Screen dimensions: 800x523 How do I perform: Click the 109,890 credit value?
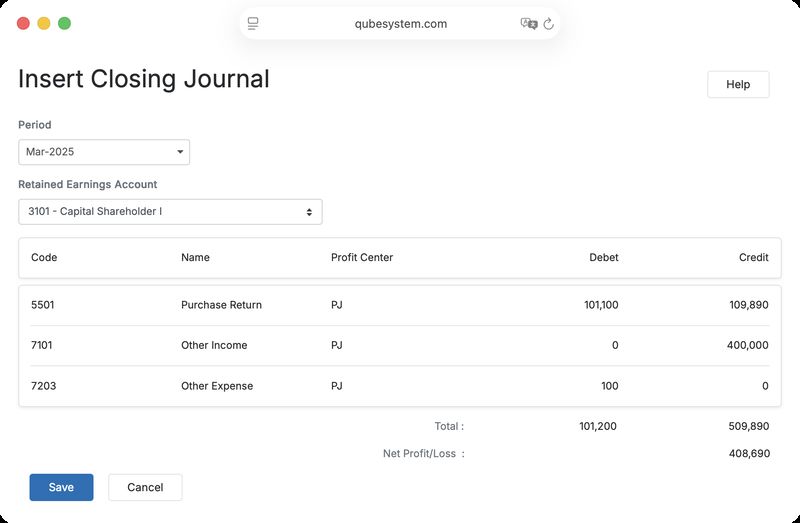[x=749, y=305]
